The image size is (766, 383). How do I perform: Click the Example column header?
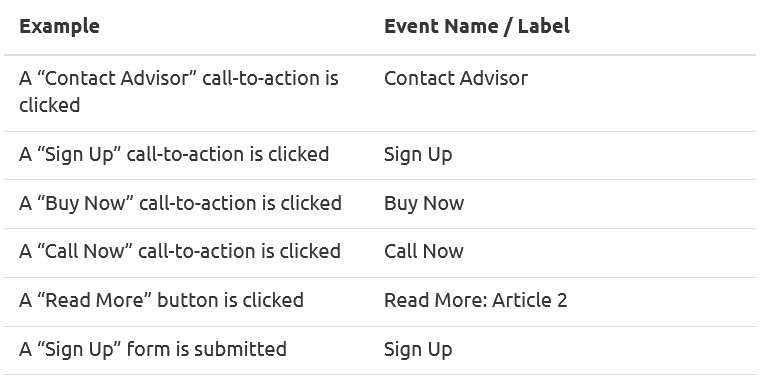[59, 26]
